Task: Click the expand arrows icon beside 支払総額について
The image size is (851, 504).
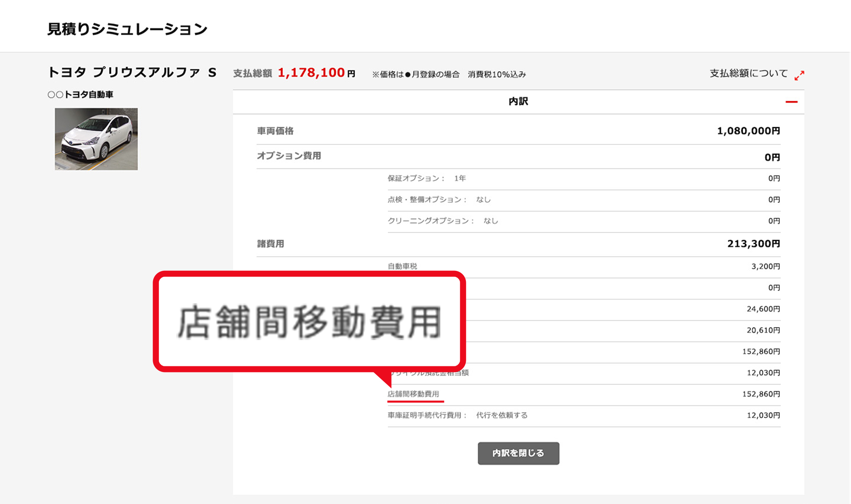Action: pyautogui.click(x=799, y=75)
